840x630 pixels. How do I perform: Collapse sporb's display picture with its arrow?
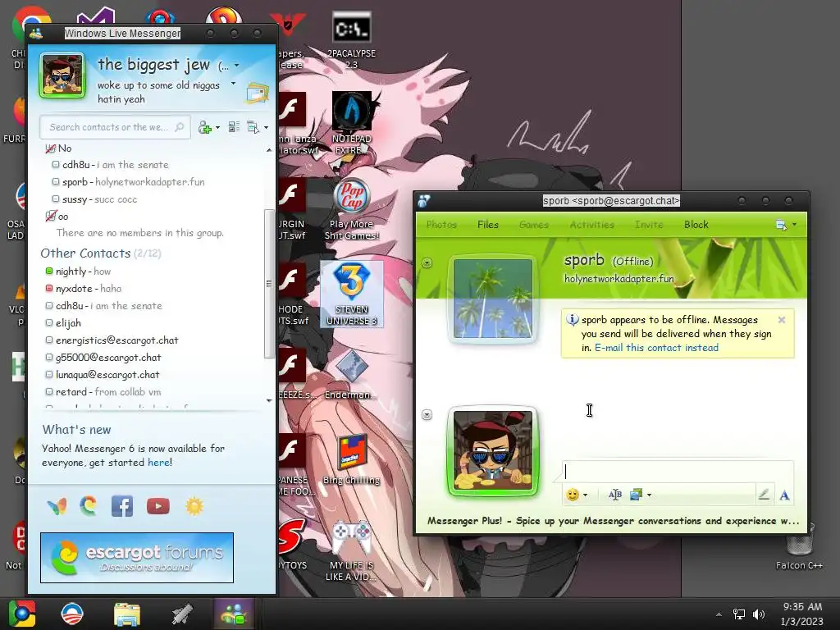(x=427, y=263)
